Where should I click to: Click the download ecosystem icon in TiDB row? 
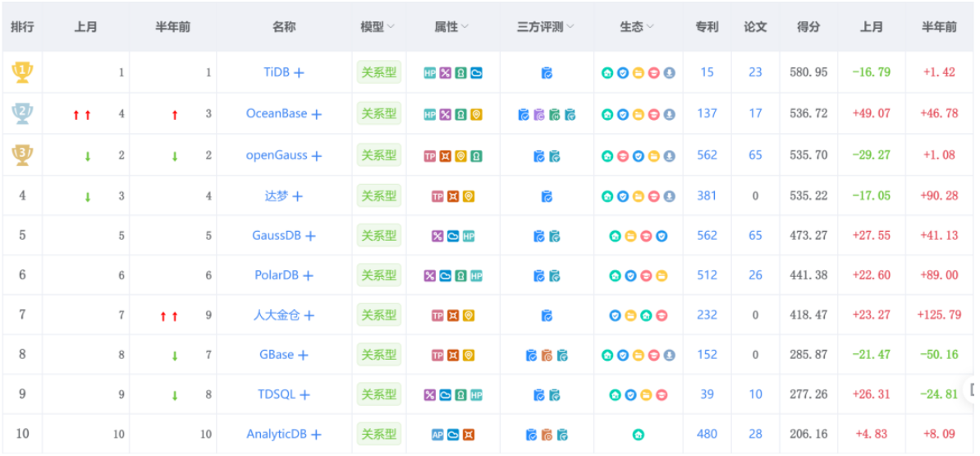click(x=670, y=72)
